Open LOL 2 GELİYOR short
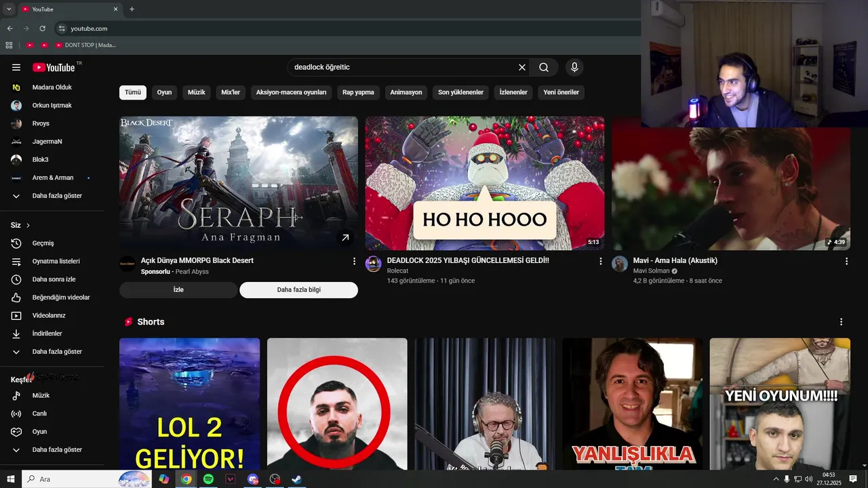The height and width of the screenshot is (488, 868). click(189, 404)
